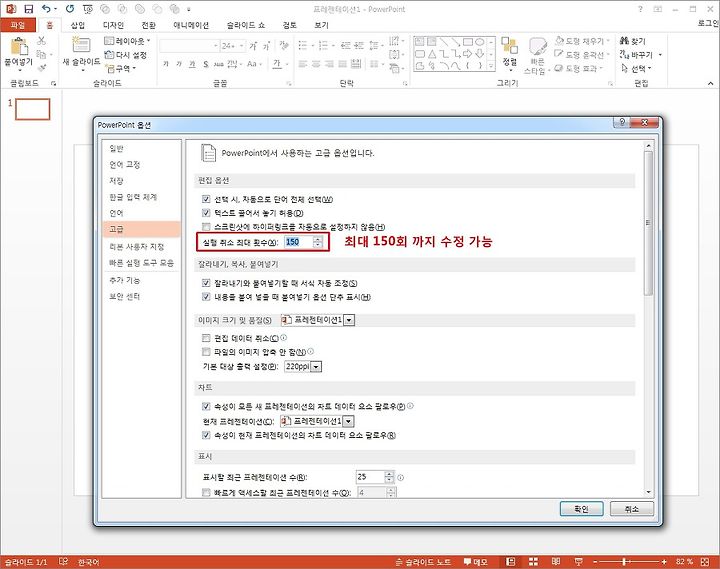
Task: Click the Arrange (정렬) icon
Action: [509, 46]
